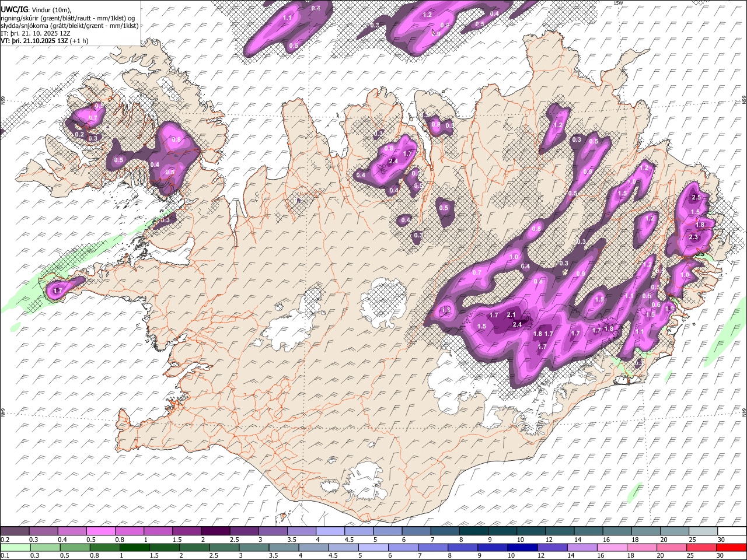747x560 pixels.
Task: Click the 'IT: þri. 21. 10. 2025 12Z' line
Action: 36,33
